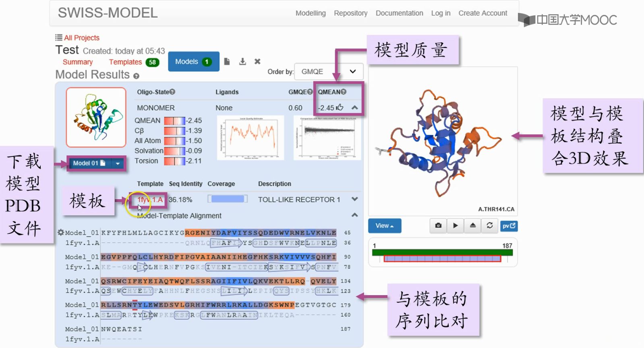644x348 pixels.
Task: Click the green sequence coverage bar
Action: [442, 252]
